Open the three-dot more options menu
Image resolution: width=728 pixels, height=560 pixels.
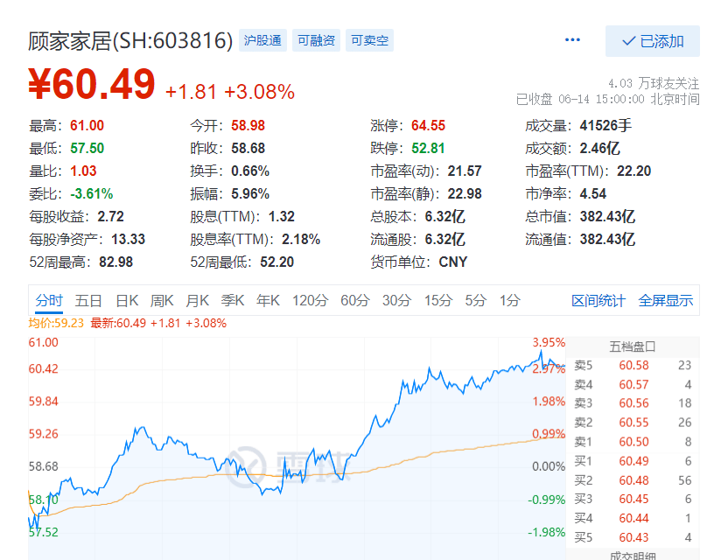pyautogui.click(x=572, y=40)
